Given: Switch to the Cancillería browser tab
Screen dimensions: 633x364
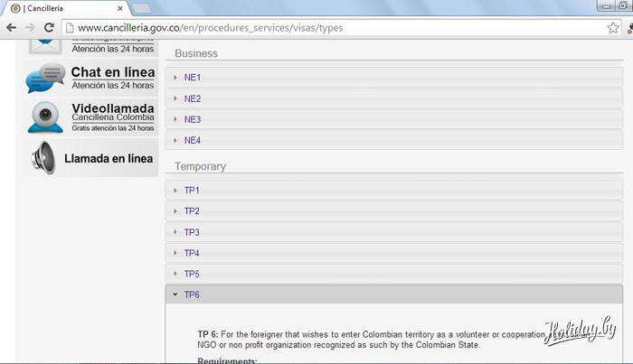Looking at the screenshot, I should pyautogui.click(x=63, y=8).
